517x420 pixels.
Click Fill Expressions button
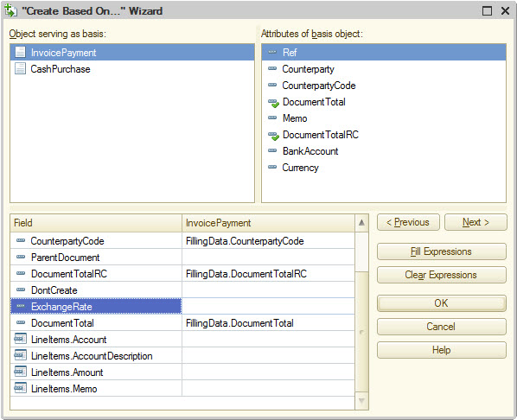(x=442, y=251)
